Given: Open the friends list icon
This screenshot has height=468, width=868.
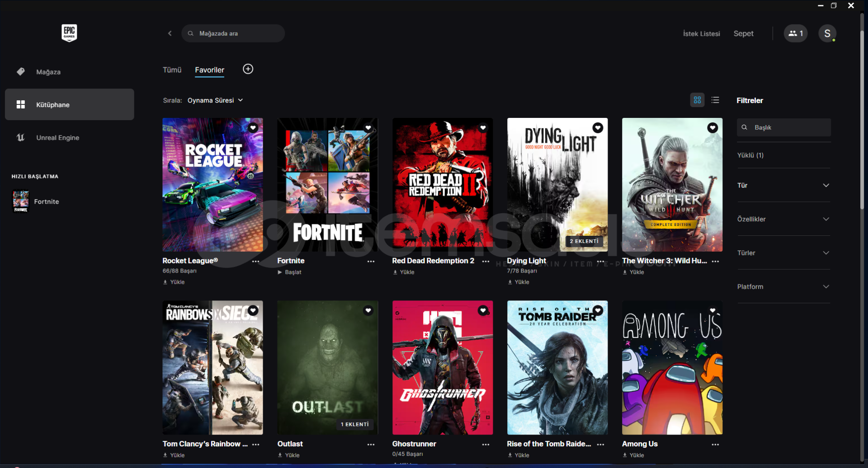Looking at the screenshot, I should click(796, 33).
